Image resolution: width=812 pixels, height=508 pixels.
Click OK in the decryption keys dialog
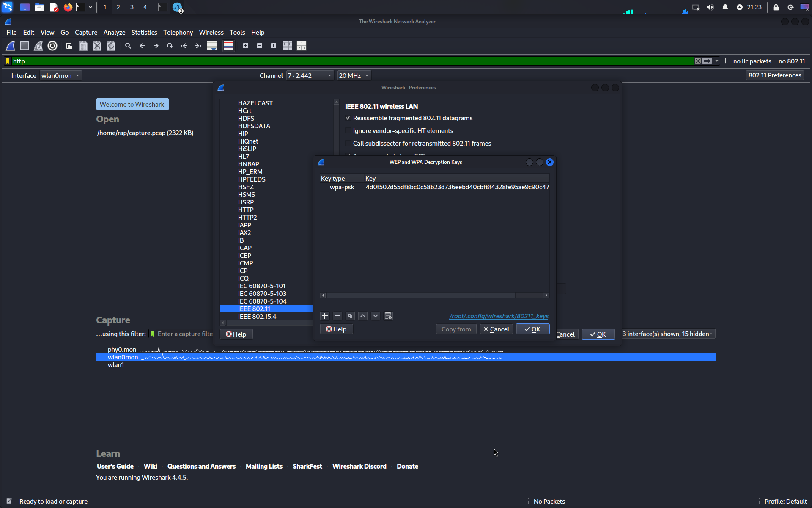click(x=532, y=329)
